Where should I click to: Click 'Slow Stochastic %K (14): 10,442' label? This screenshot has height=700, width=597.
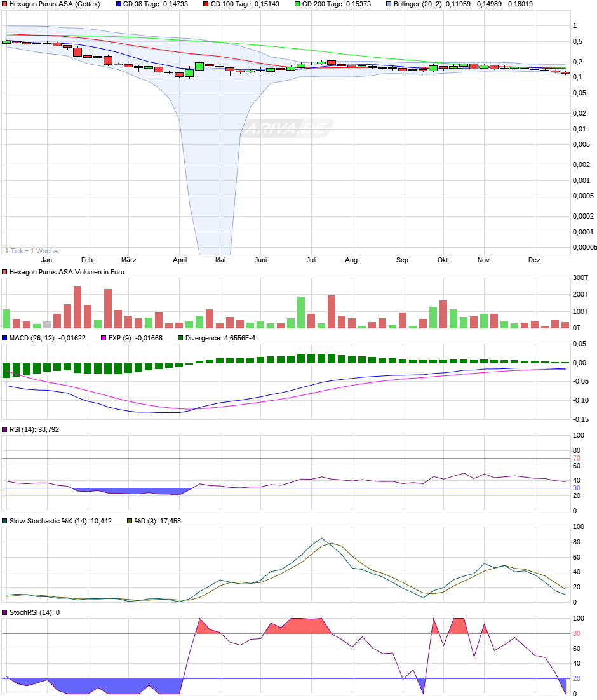[61, 521]
